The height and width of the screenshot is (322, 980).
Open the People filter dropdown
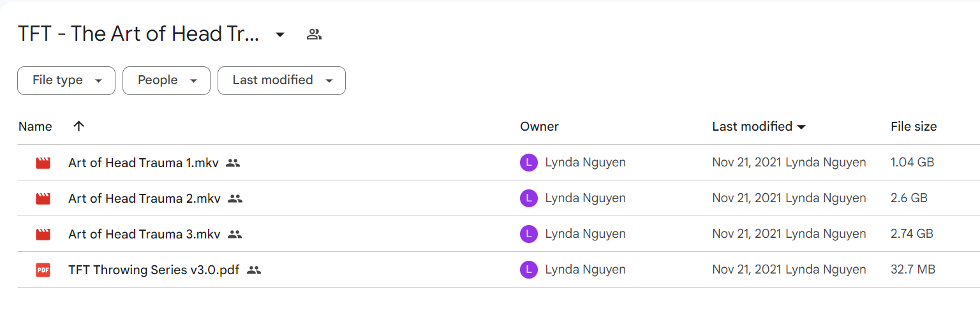pos(167,80)
